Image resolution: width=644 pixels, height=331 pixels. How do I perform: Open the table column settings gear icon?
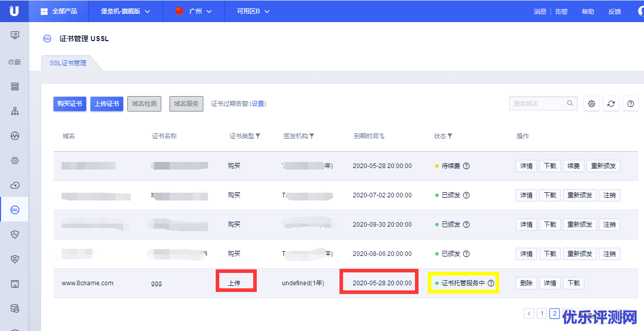click(x=592, y=104)
